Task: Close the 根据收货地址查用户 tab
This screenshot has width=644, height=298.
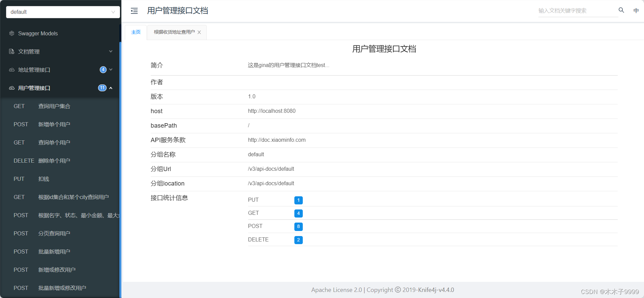Action: click(x=199, y=32)
